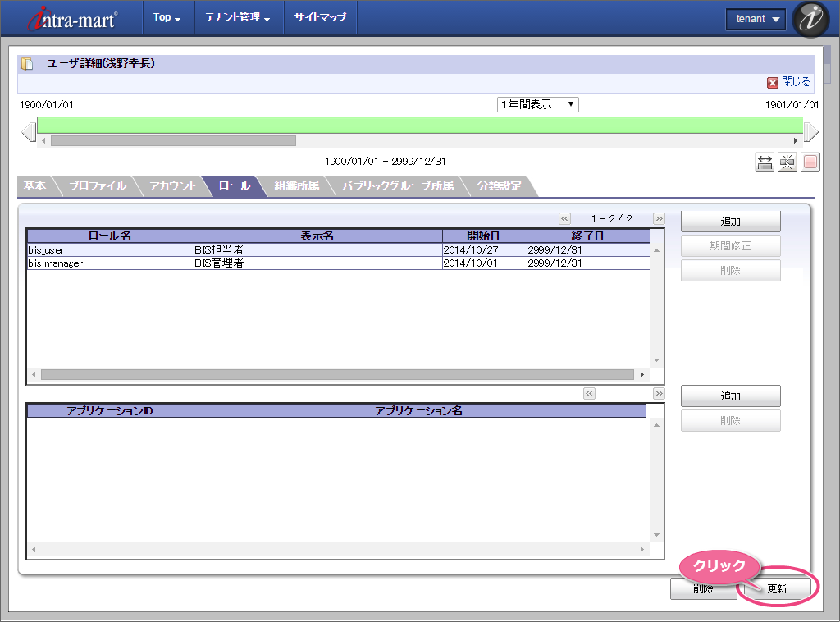Click bottom 削除 button next to 更新
The width and height of the screenshot is (840, 622).
(703, 589)
